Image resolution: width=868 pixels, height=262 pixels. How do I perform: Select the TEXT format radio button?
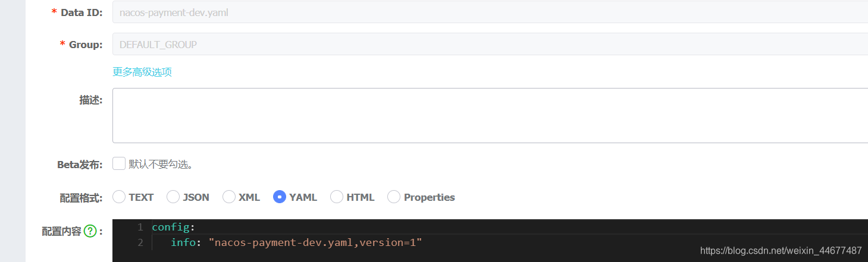[x=119, y=197]
